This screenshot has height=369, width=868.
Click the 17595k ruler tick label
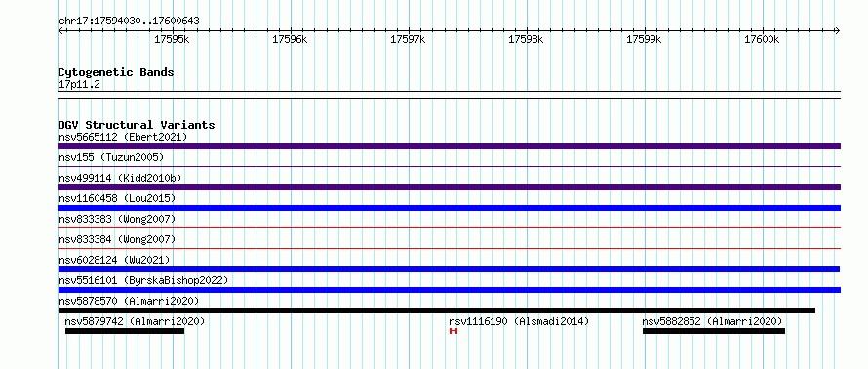(173, 39)
